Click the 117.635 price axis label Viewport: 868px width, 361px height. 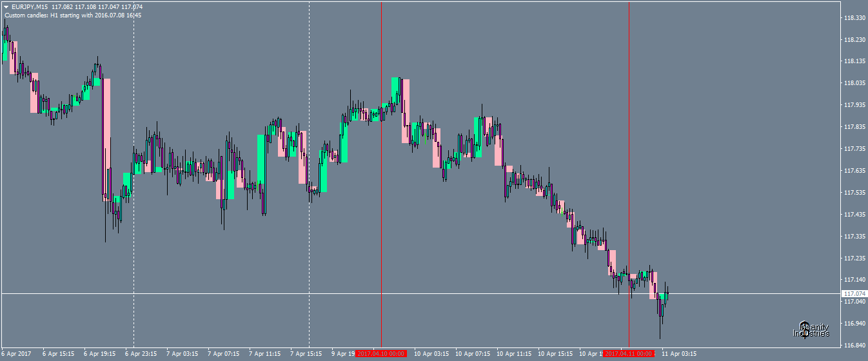click(x=854, y=171)
